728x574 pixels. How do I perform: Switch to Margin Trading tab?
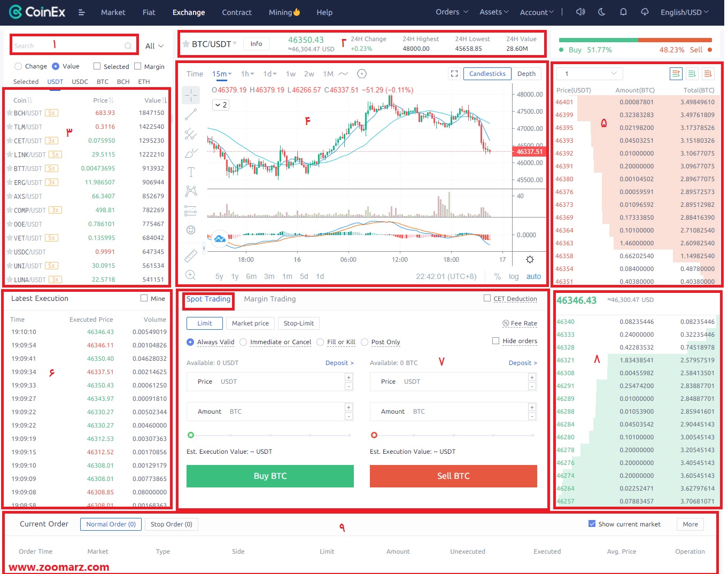click(270, 299)
